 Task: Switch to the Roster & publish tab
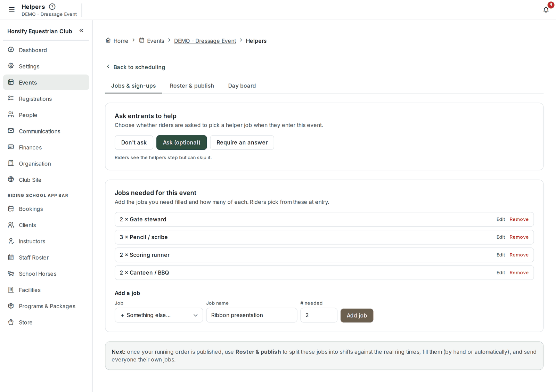pyautogui.click(x=192, y=86)
